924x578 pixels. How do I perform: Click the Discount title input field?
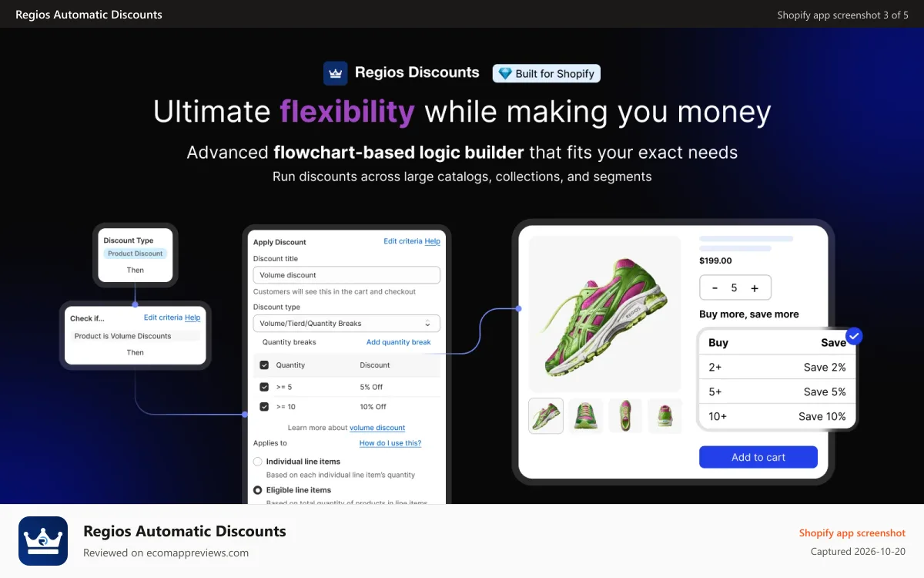(346, 275)
